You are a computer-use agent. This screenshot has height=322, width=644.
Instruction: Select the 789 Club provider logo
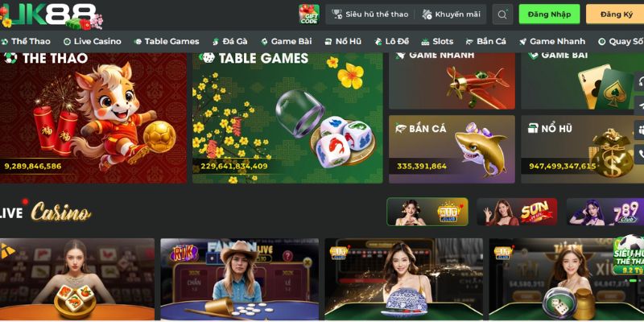(x=605, y=212)
